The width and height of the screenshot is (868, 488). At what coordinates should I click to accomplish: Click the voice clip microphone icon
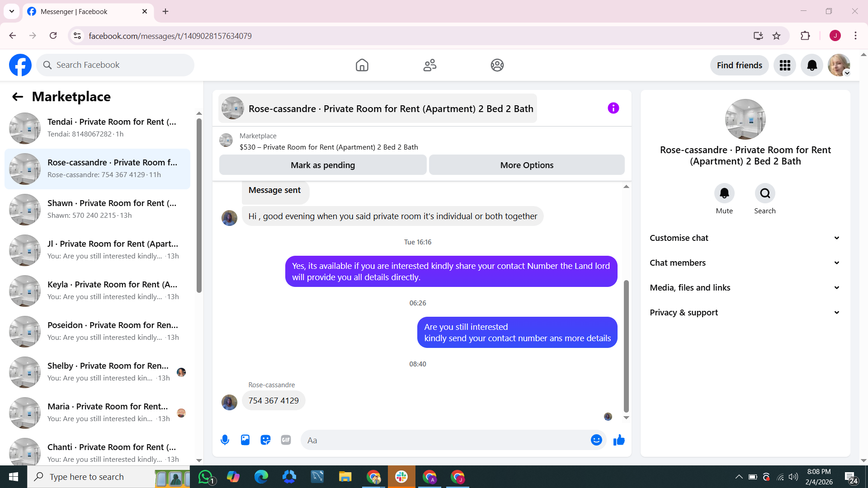coord(225,440)
